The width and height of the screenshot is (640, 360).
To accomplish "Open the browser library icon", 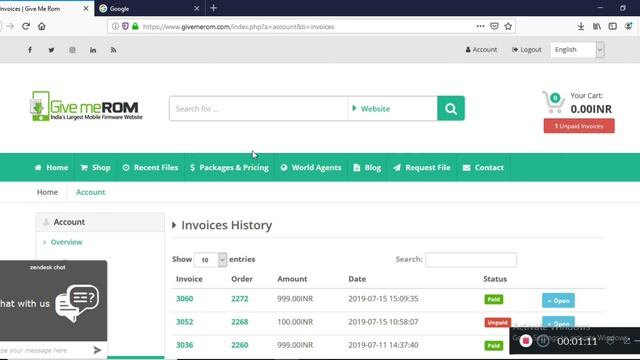I will coord(597,27).
